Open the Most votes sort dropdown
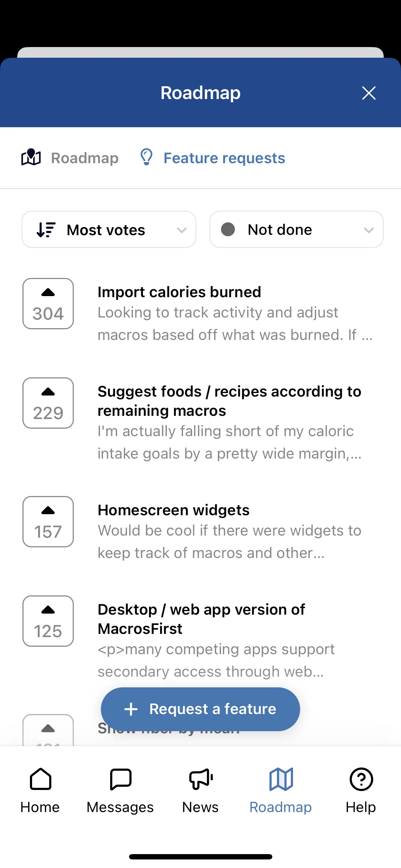Screen dimensions: 401x868 point(109,229)
